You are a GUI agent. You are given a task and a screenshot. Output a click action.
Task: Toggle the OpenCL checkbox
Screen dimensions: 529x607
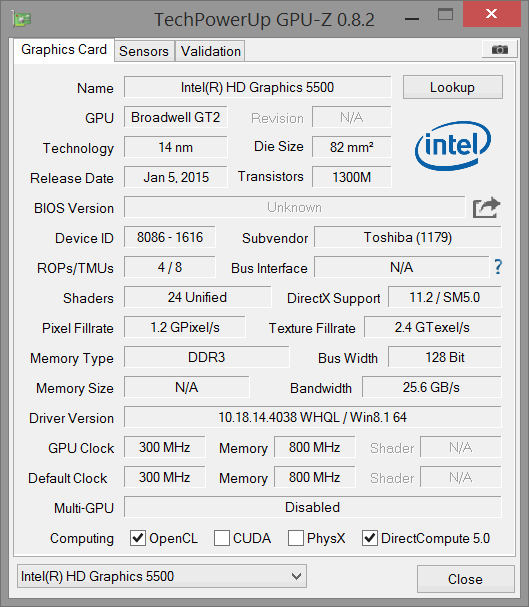click(138, 538)
